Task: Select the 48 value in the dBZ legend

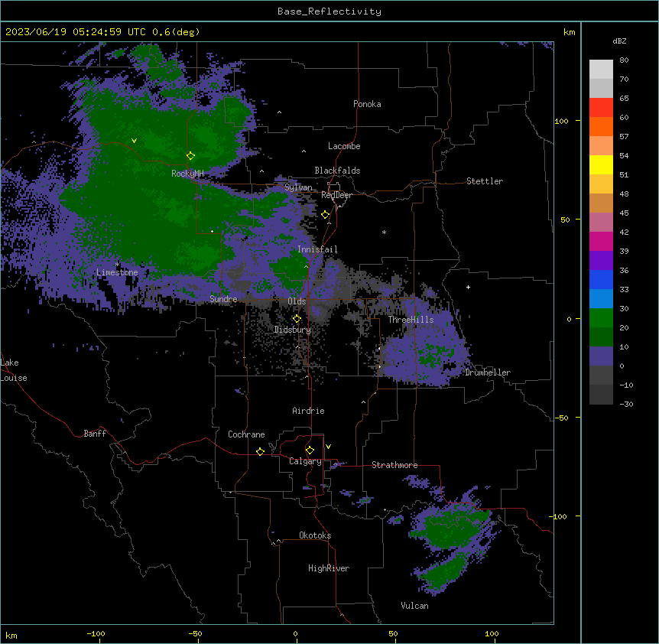Action: tap(624, 194)
